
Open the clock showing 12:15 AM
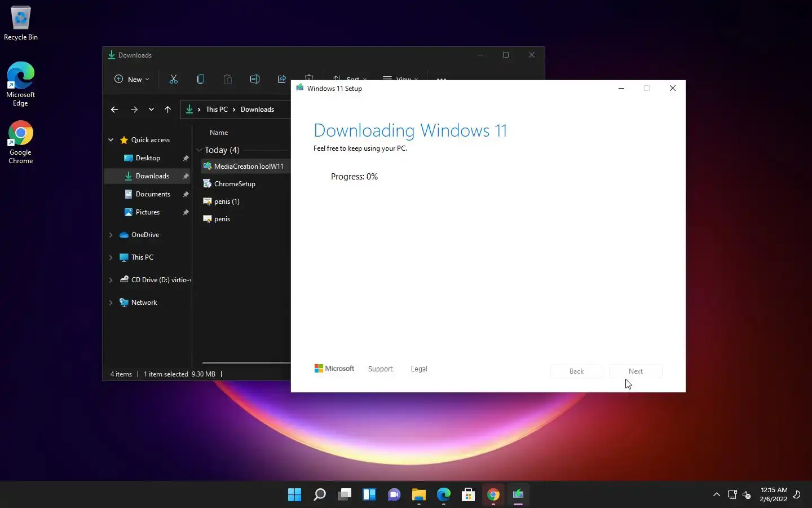pyautogui.click(x=774, y=494)
